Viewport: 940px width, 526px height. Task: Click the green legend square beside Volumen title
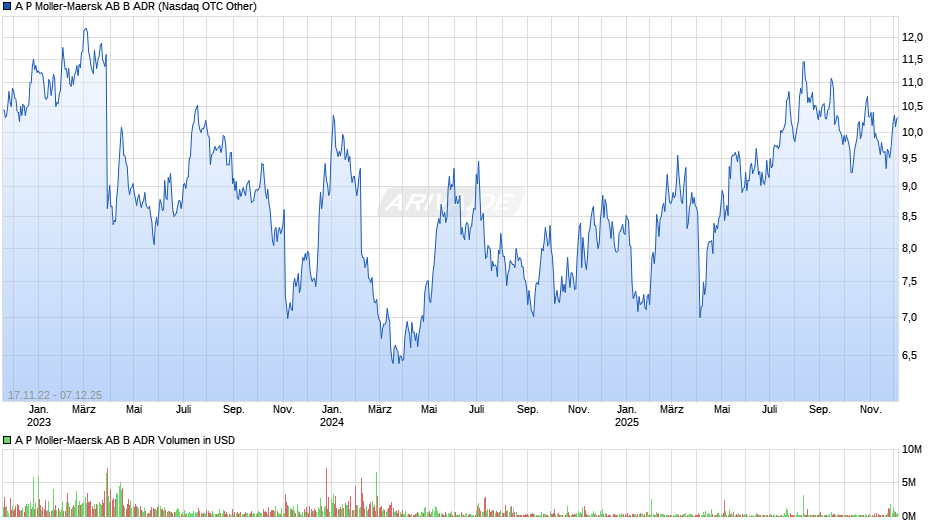coord(7,440)
